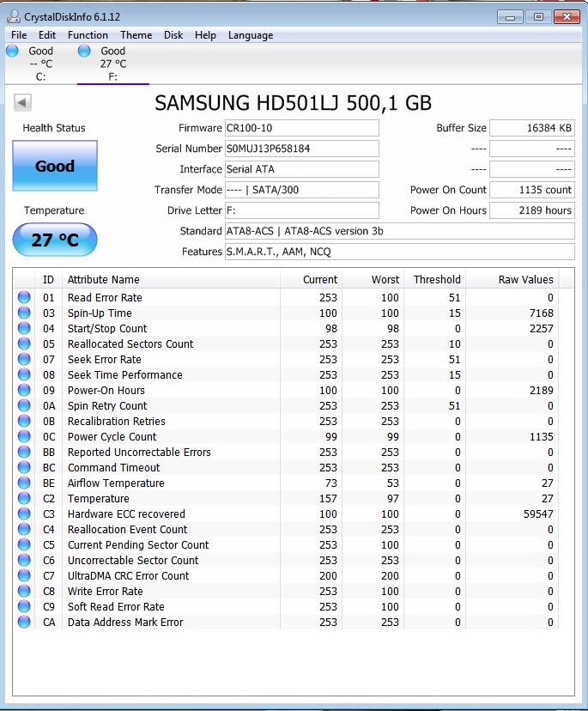Click the Current column header
The width and height of the screenshot is (588, 711).
coord(312,279)
